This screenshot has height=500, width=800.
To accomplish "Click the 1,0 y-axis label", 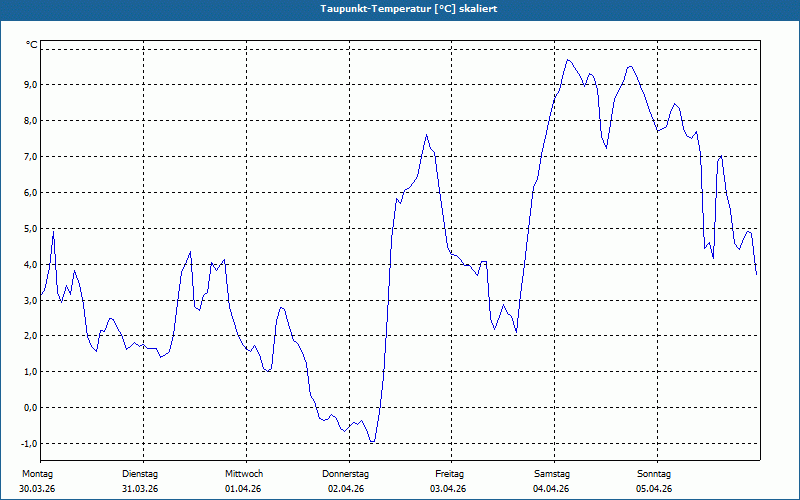I will click(x=31, y=371).
